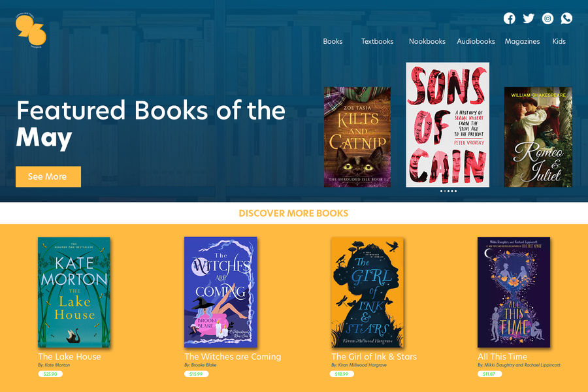Screen dimensions: 588x392
Task: Open the Twitter bird icon
Action: click(x=529, y=18)
